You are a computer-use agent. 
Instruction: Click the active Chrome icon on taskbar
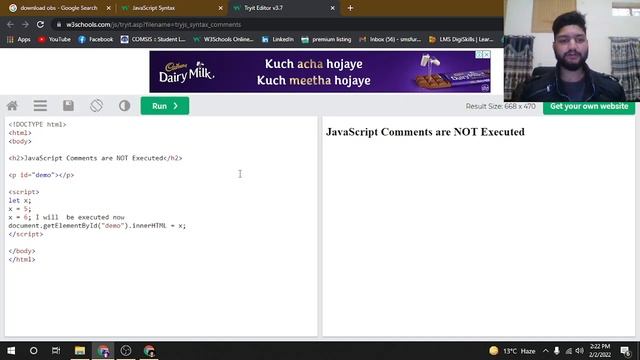(x=103, y=351)
